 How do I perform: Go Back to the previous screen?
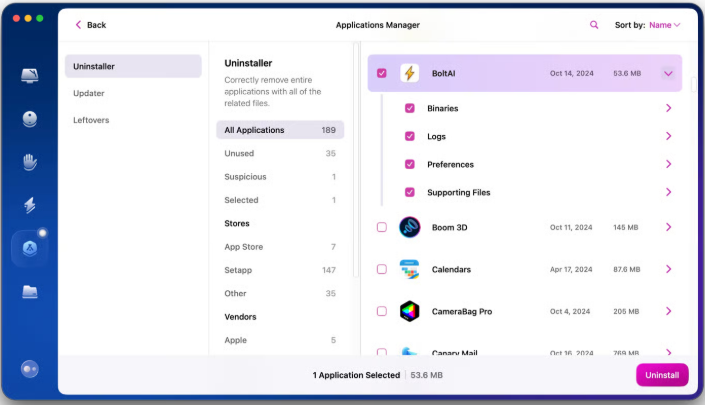pyautogui.click(x=90, y=25)
